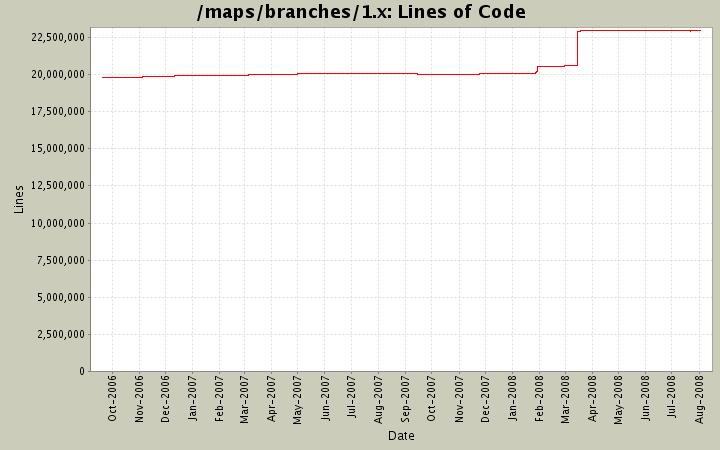Viewport: 720px width, 450px height.
Task: Click the 22,500,000 y-axis value
Action: pos(58,37)
